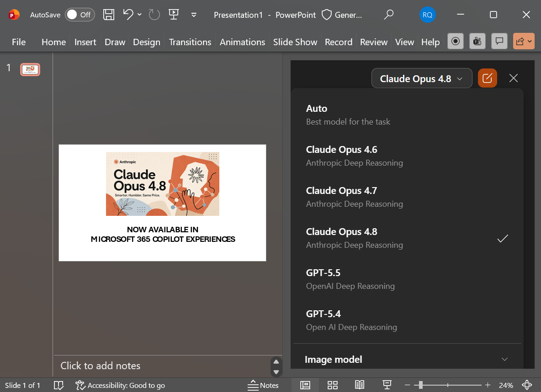The width and height of the screenshot is (541, 392).
Task: Toggle AutoSave switch
Action: point(80,15)
